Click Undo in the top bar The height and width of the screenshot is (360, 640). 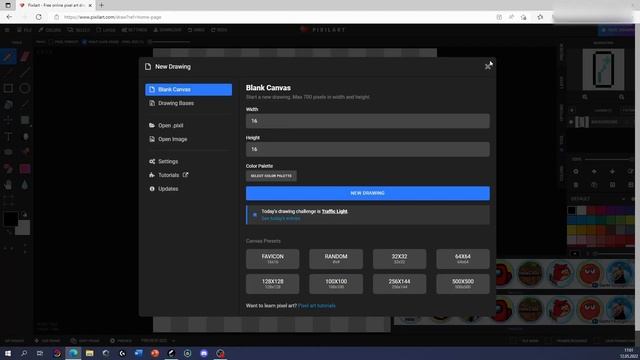click(x=196, y=30)
